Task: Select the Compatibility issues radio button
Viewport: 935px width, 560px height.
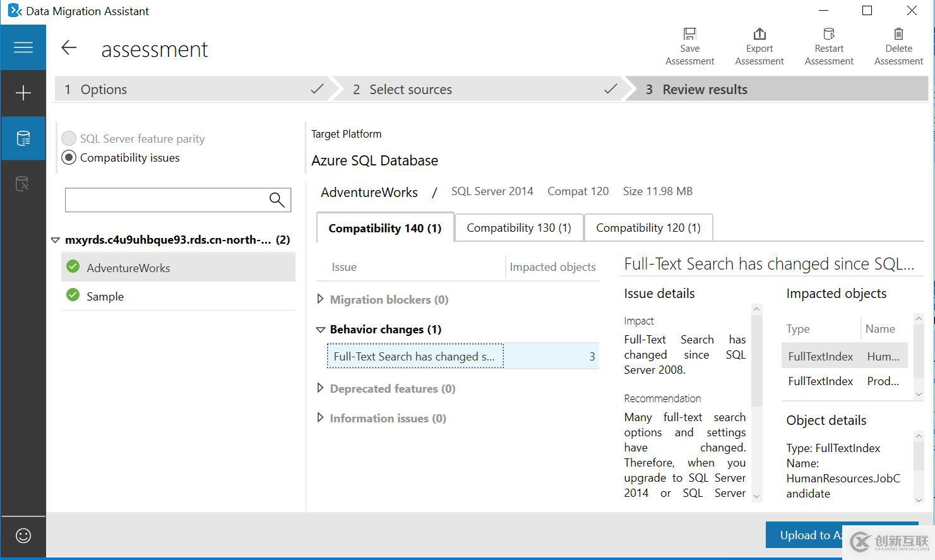Action: click(69, 158)
